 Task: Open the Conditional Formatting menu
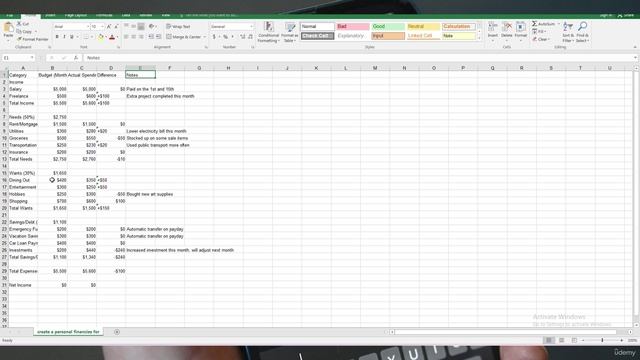[268, 32]
